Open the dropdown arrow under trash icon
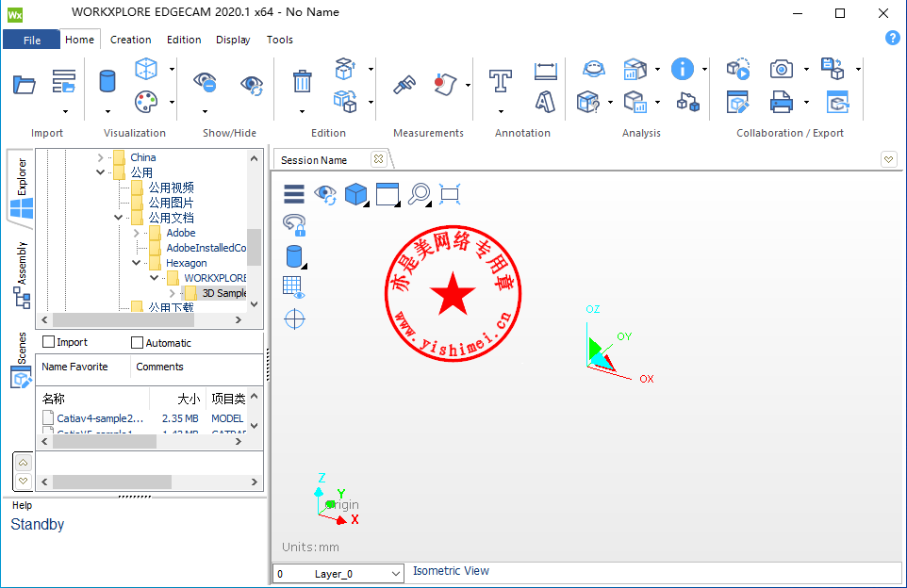 [x=302, y=111]
